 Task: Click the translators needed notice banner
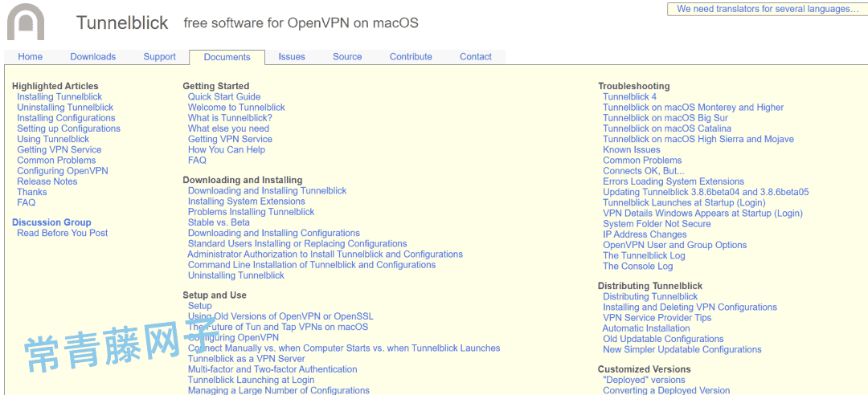(x=767, y=9)
